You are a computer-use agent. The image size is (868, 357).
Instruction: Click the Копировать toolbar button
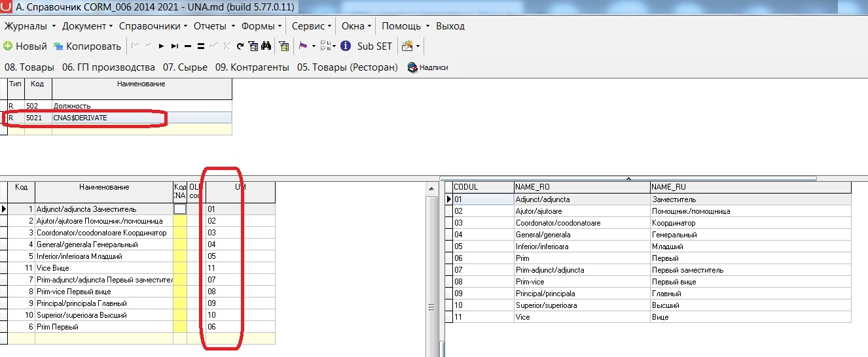click(87, 46)
